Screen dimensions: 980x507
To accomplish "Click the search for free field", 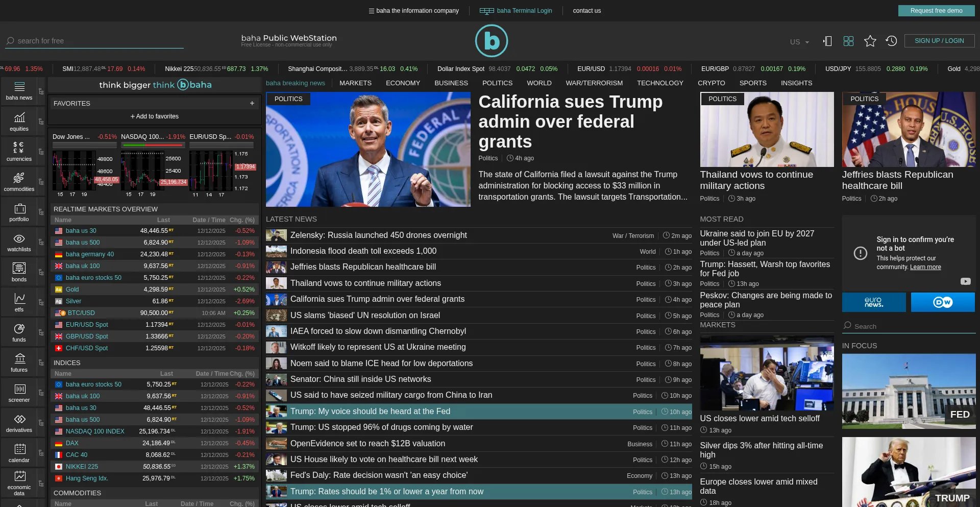I will pyautogui.click(x=97, y=41).
